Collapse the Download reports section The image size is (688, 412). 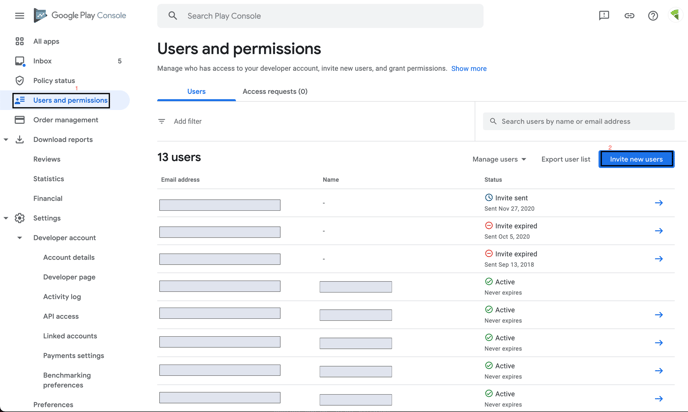6,140
